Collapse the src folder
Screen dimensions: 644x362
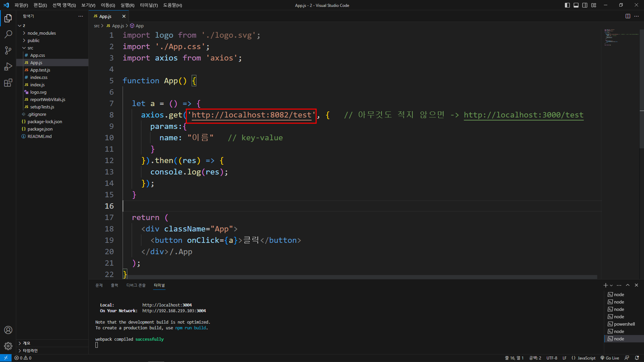(30, 48)
